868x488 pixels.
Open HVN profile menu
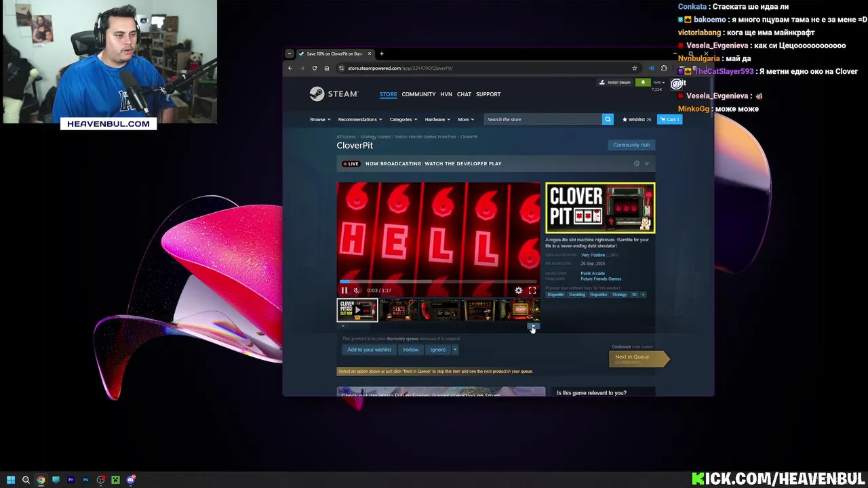coord(446,94)
